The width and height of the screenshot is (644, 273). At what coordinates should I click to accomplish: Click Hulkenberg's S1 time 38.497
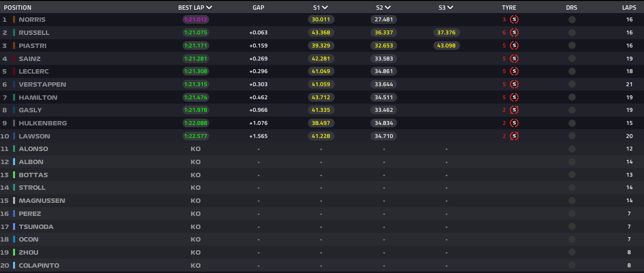[321, 123]
